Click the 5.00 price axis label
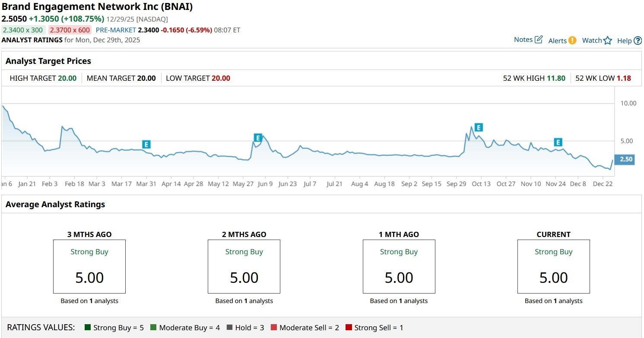 coord(626,141)
